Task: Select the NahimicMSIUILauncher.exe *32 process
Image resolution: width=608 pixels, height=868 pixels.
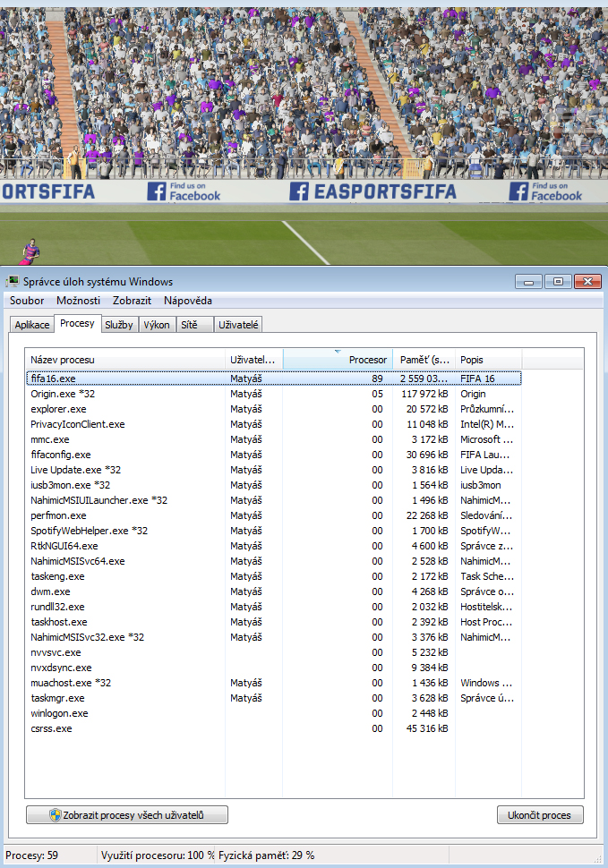Action: (273, 500)
